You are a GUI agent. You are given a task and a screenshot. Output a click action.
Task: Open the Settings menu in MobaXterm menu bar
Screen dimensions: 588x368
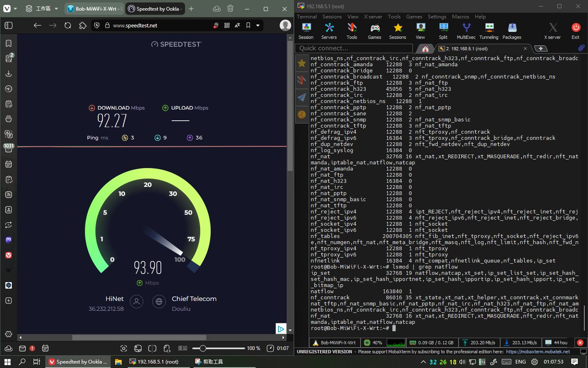(437, 17)
